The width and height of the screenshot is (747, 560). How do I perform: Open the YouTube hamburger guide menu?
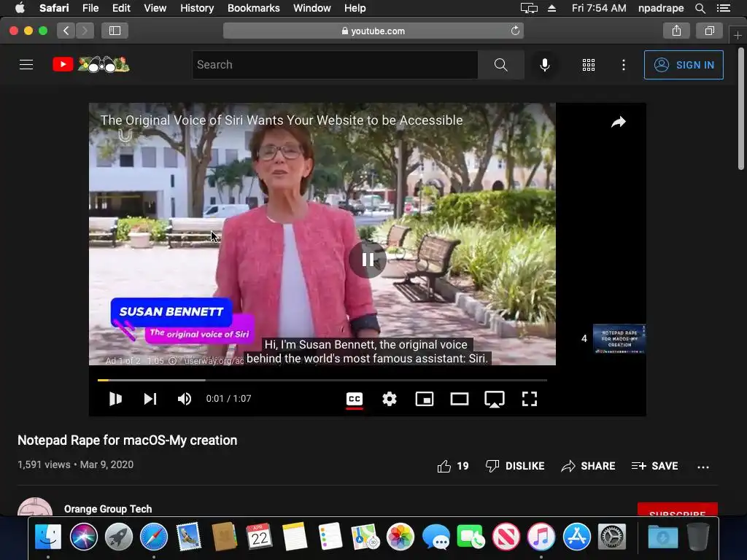tap(26, 65)
